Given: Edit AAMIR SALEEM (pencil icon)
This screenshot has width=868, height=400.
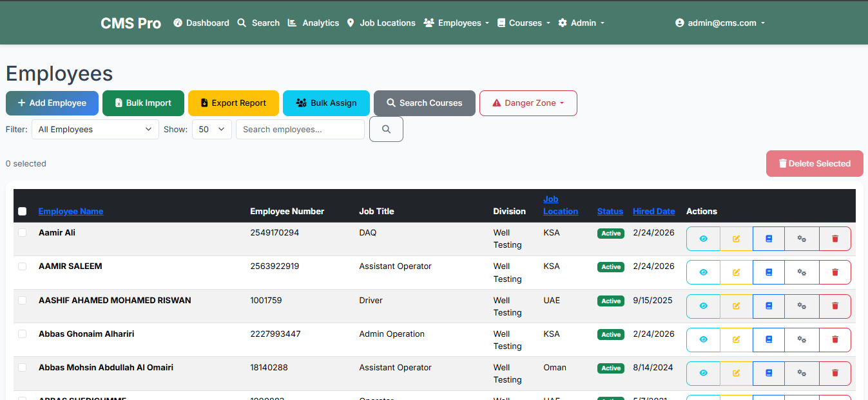Looking at the screenshot, I should (x=737, y=272).
